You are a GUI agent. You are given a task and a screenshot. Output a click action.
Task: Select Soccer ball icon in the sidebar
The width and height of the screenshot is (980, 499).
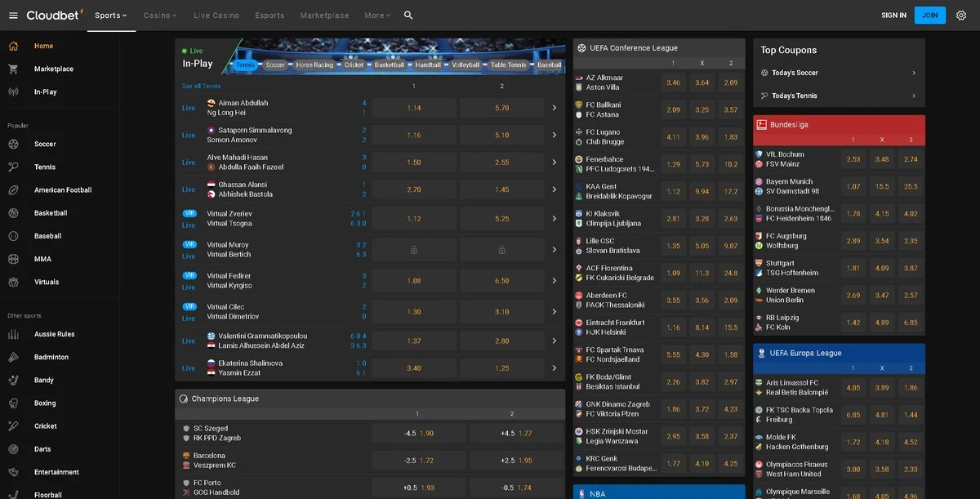click(13, 144)
